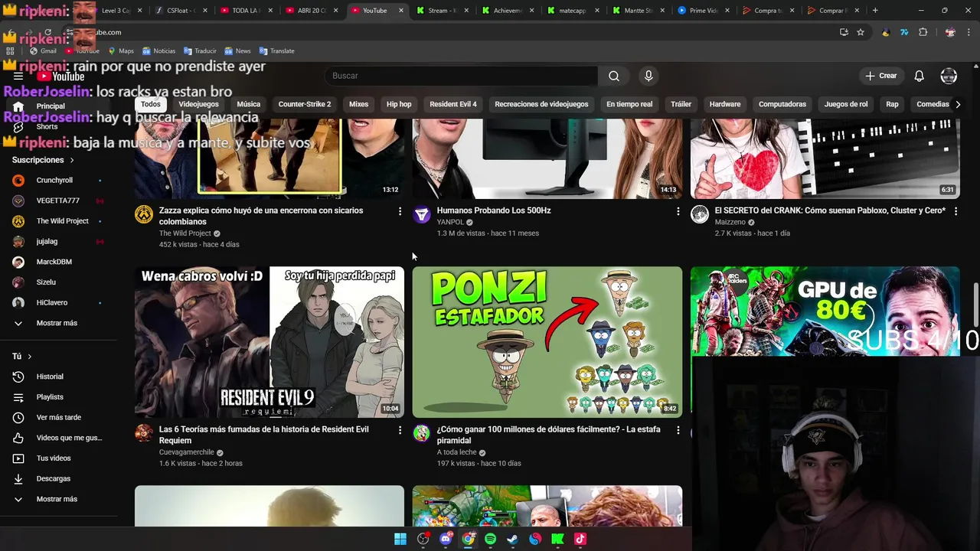This screenshot has height=551, width=980.
Task: Open the YouTube account avatar menu
Action: point(949,76)
